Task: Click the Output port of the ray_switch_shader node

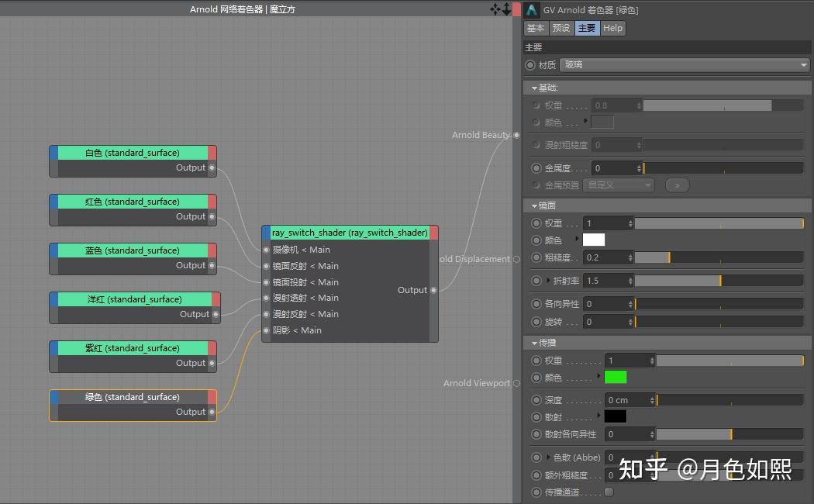Action: pyautogui.click(x=434, y=290)
